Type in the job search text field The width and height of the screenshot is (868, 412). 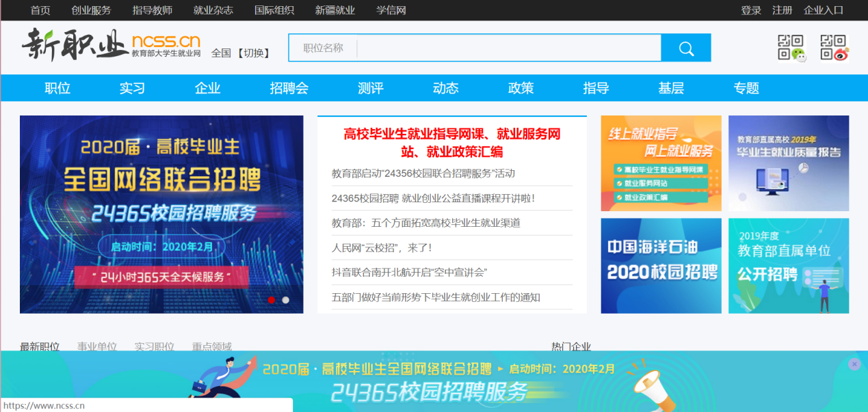pyautogui.click(x=508, y=48)
